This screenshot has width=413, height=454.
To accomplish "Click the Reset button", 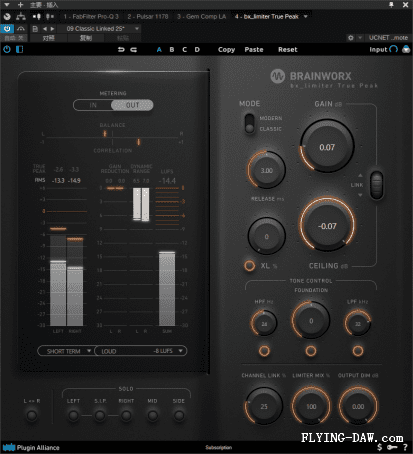I will tap(288, 50).
